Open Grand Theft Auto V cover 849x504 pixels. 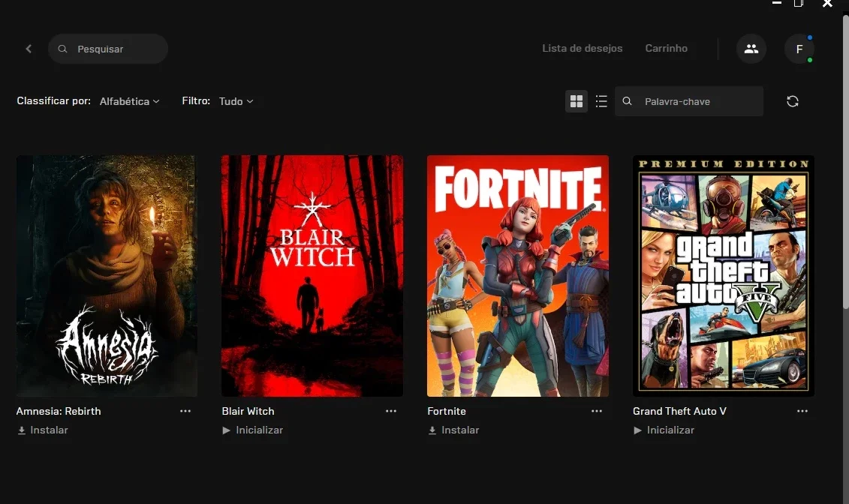click(x=724, y=276)
